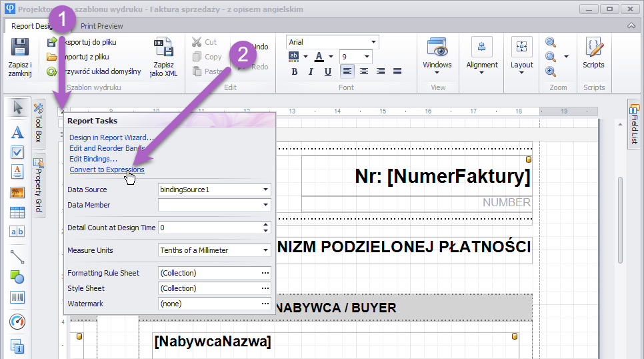Select the Picture Box control tool

point(17,193)
